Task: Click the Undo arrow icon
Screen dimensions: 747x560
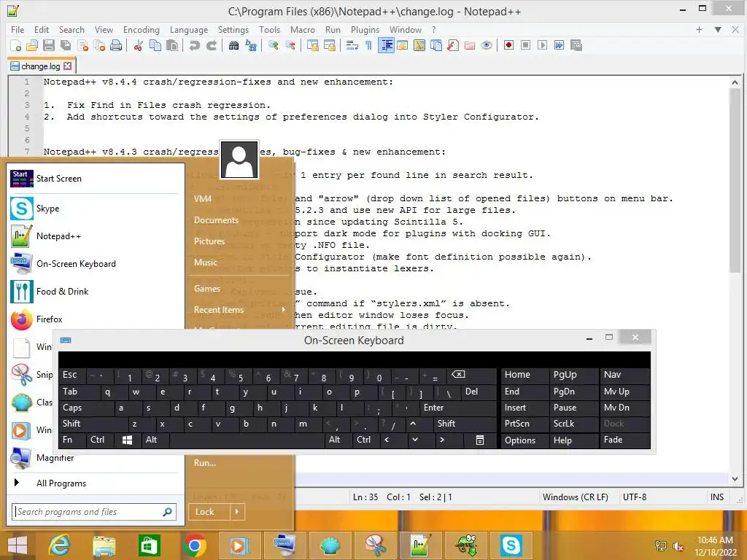Action: click(x=194, y=46)
